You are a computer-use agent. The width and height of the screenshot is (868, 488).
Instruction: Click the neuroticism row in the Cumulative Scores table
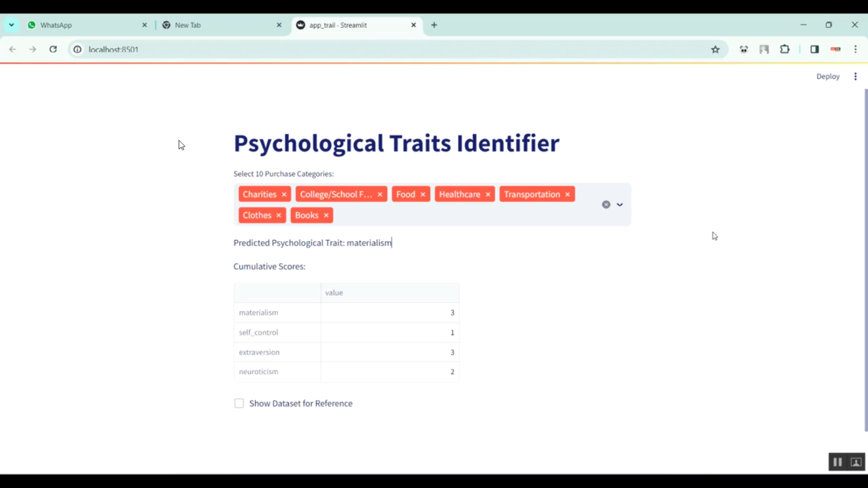[259, 371]
